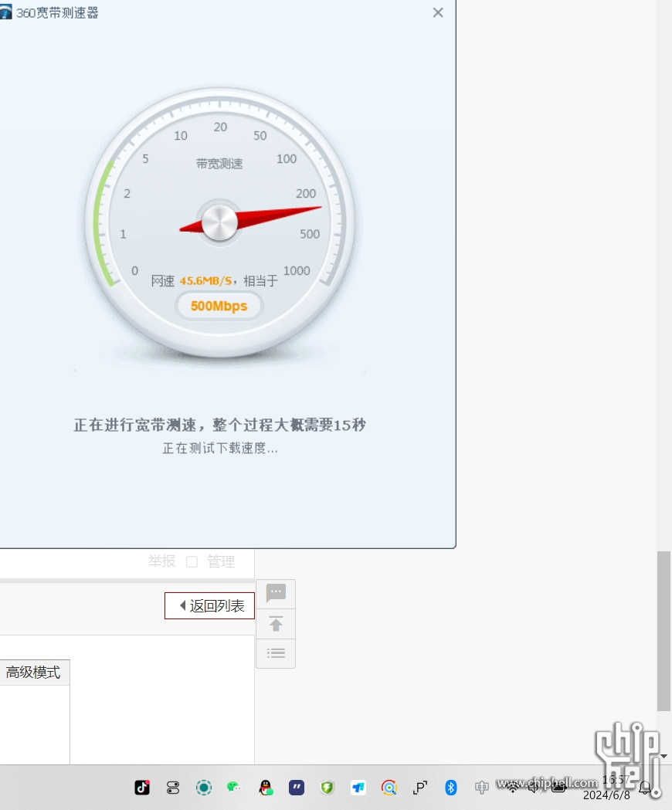The width and height of the screenshot is (672, 810).
Task: Open WeChat from the tray
Action: click(x=234, y=787)
